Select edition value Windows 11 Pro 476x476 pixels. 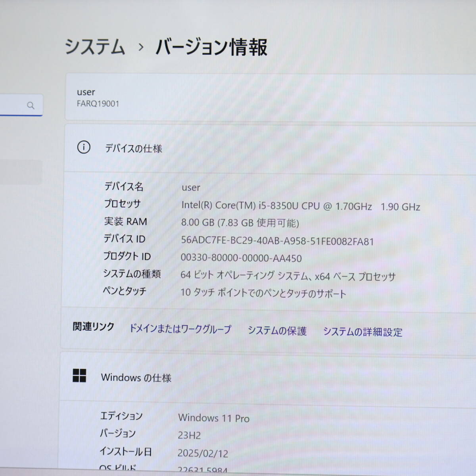click(214, 418)
